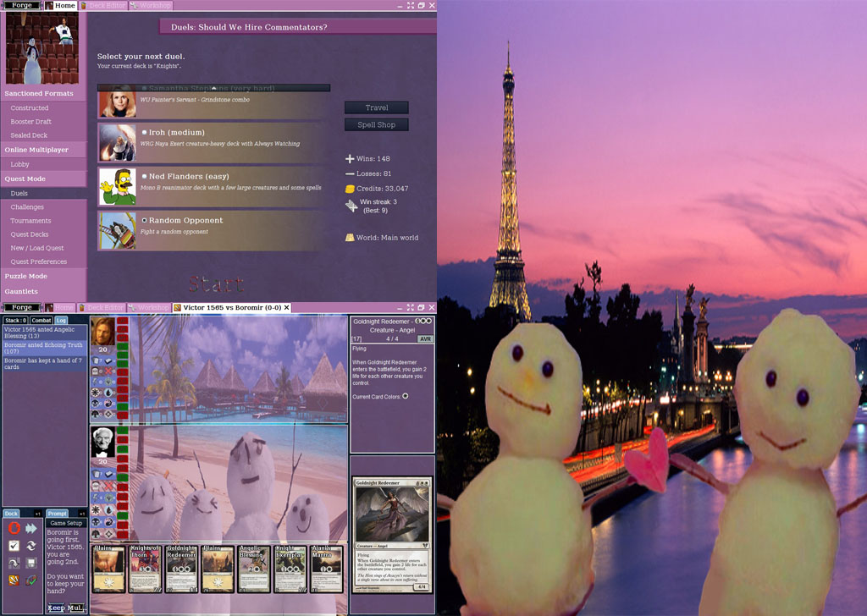Open the Booster Draft menu item

[43, 122]
